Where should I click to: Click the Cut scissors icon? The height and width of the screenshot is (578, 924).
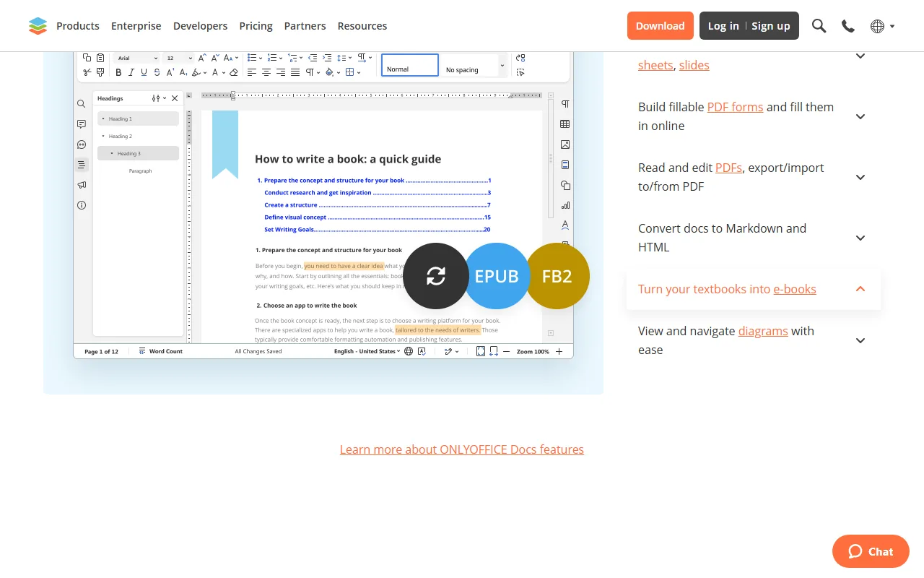point(87,72)
